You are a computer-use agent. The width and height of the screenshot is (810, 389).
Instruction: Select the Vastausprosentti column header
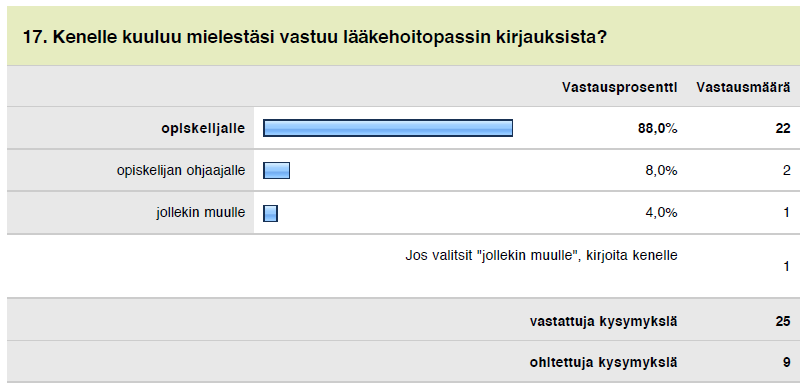(619, 87)
